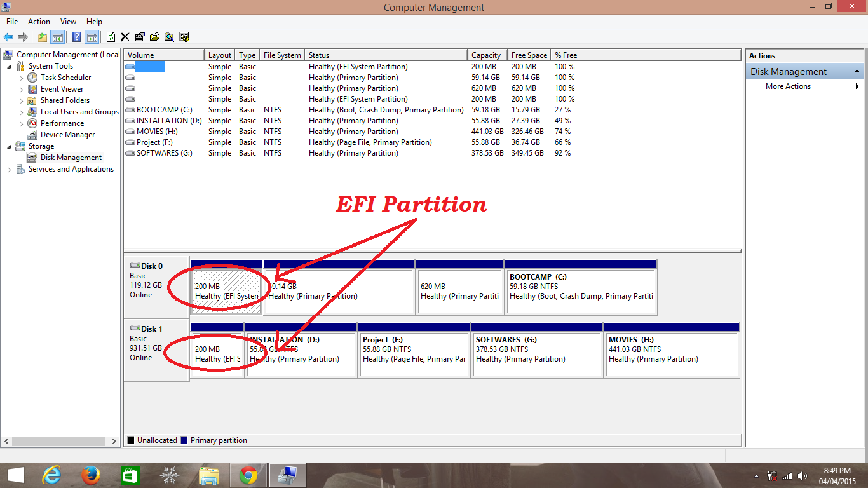
Task: Switch to Chrome in the taskbar
Action: coord(248,475)
